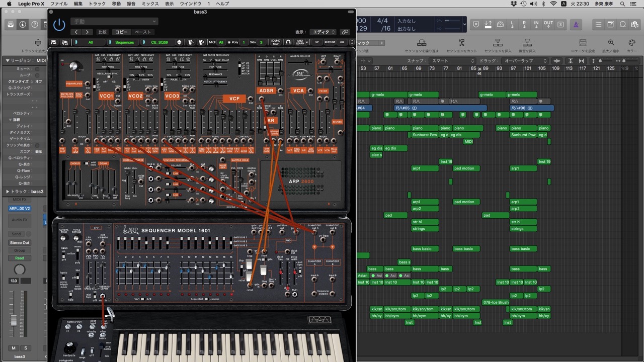Click the カラー palette icon

pos(632,43)
